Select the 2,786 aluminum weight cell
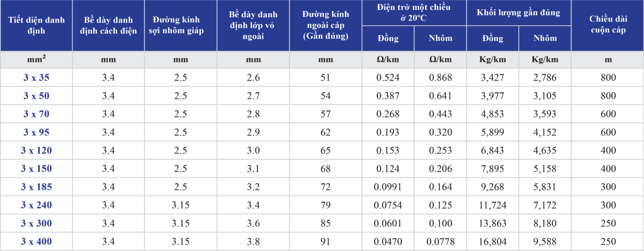 click(x=545, y=77)
